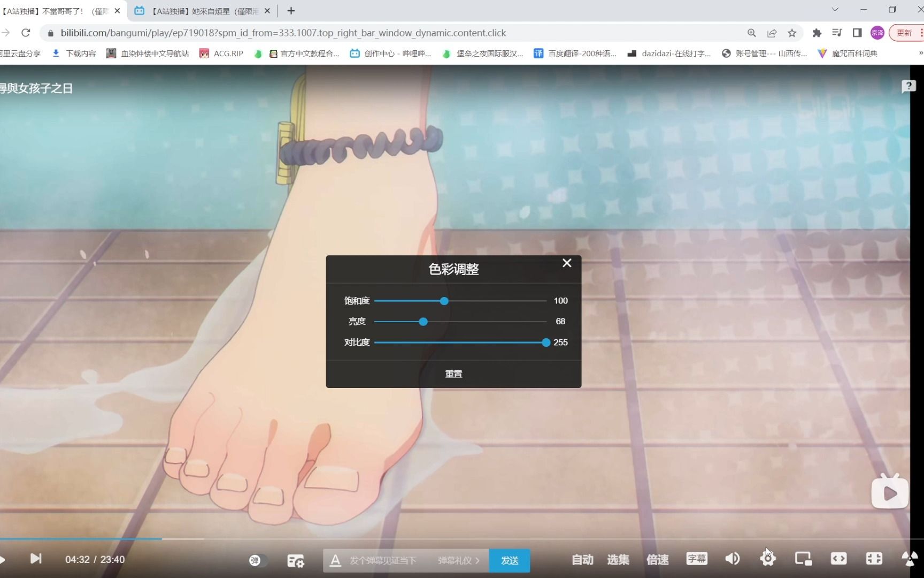Open the dazidazi-在线打字 bookmark
The image size is (924, 578).
point(669,54)
